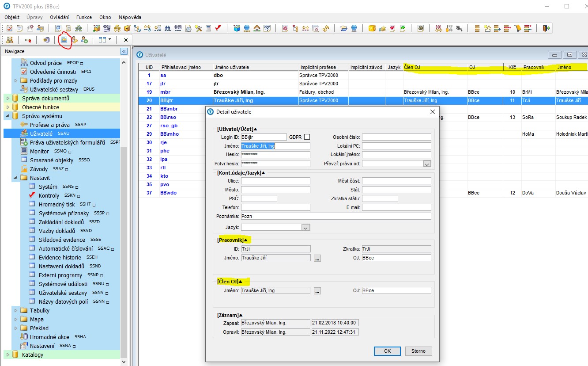This screenshot has width=588, height=366.
Task: Click the calculator icon in main toolbar
Action: (x=208, y=28)
